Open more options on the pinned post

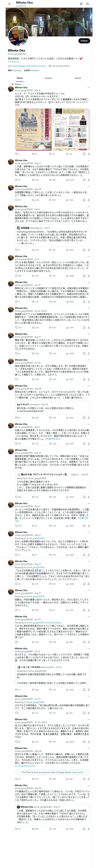point(89,88)
